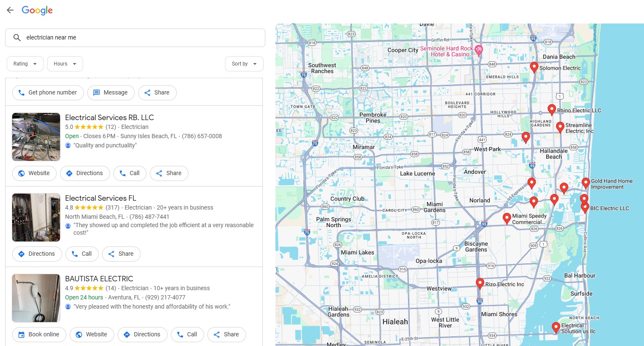The height and width of the screenshot is (346, 644).
Task: Open Website for Electrical Services RB. LLC
Action: [x=34, y=173]
